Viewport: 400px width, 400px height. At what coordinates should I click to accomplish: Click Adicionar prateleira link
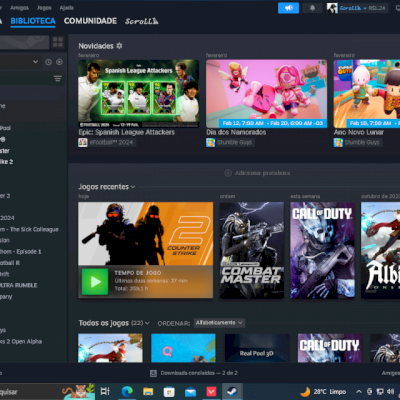pyautogui.click(x=262, y=173)
